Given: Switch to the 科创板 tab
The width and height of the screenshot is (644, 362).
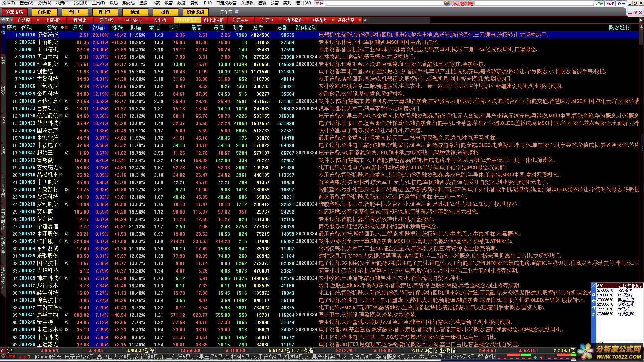Looking at the screenshot, I should (80, 20).
